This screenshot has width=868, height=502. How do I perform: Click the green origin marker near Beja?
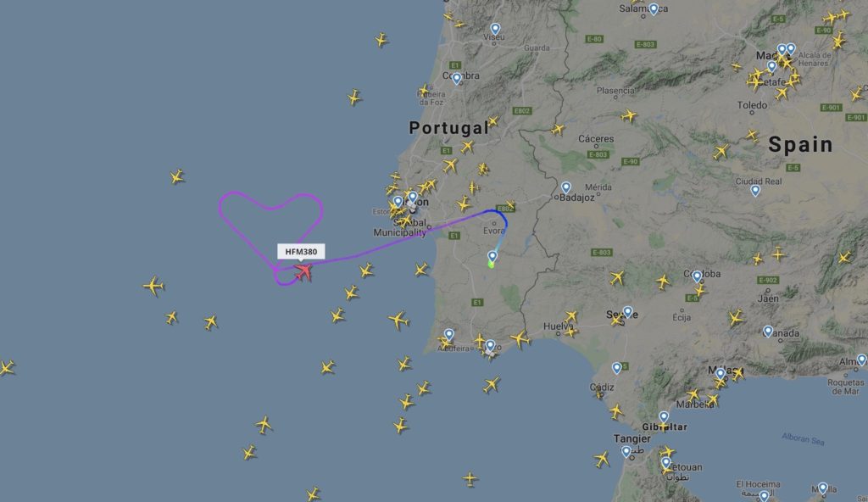point(491,265)
